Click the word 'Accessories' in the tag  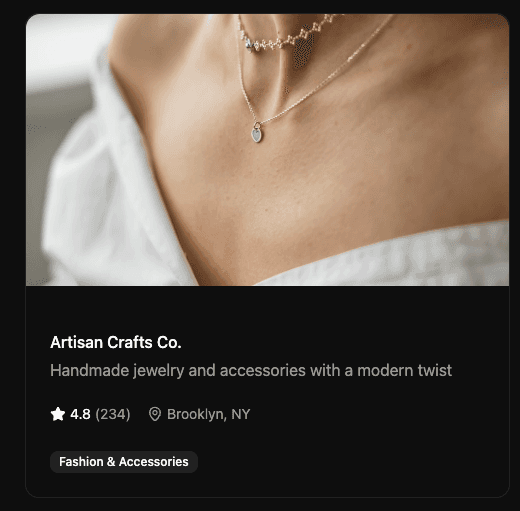coord(153,462)
